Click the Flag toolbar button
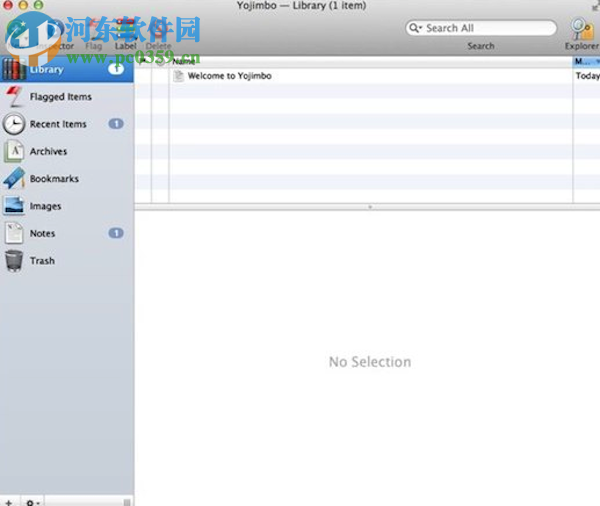The width and height of the screenshot is (600, 506). click(94, 35)
